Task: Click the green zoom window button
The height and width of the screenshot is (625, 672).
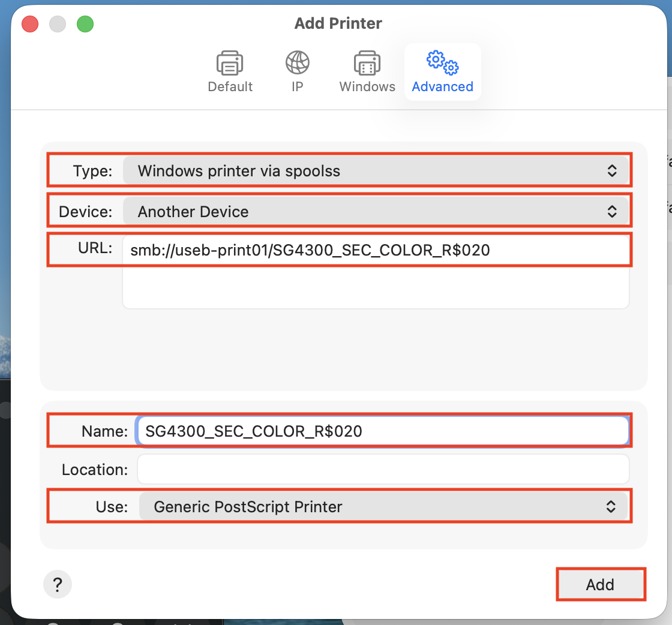Action: pyautogui.click(x=85, y=24)
